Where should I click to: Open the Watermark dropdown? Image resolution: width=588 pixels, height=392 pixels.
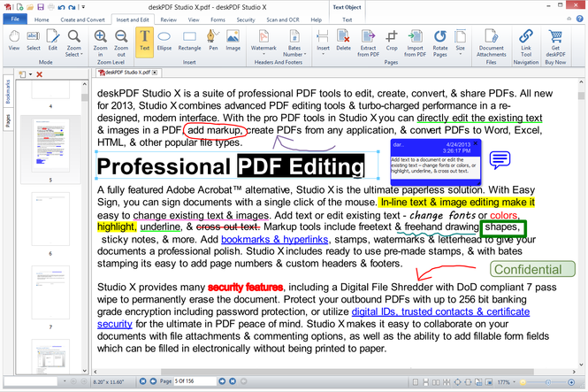(263, 42)
